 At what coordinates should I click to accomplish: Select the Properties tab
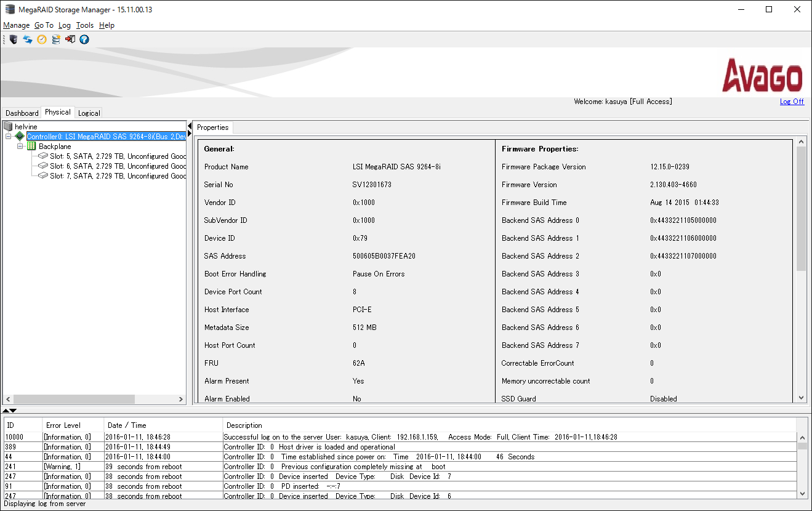[x=213, y=127]
